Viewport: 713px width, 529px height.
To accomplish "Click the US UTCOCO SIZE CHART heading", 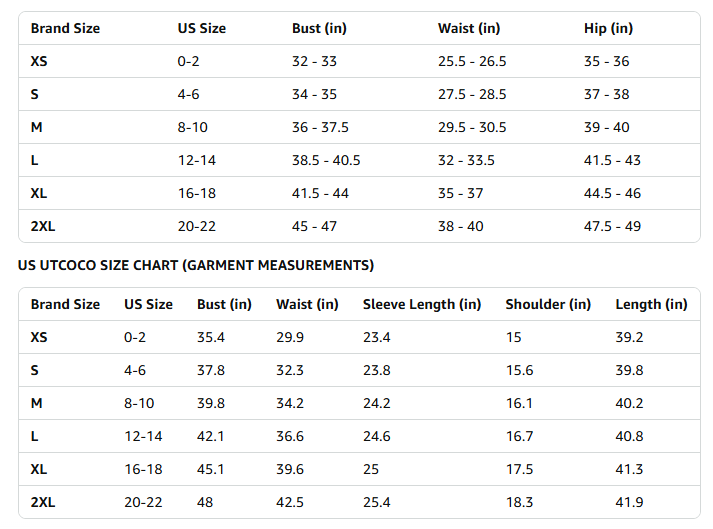I will (196, 265).
